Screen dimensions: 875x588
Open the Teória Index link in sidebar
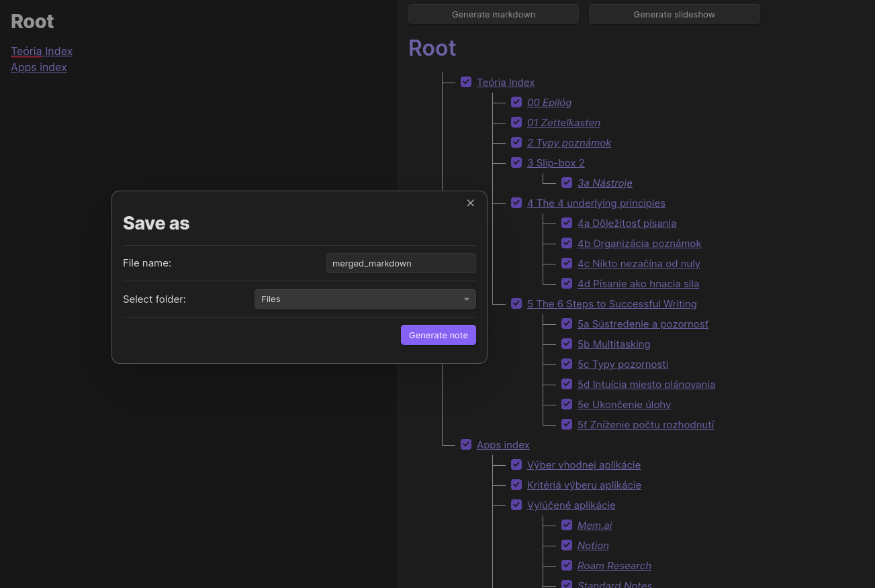42,51
